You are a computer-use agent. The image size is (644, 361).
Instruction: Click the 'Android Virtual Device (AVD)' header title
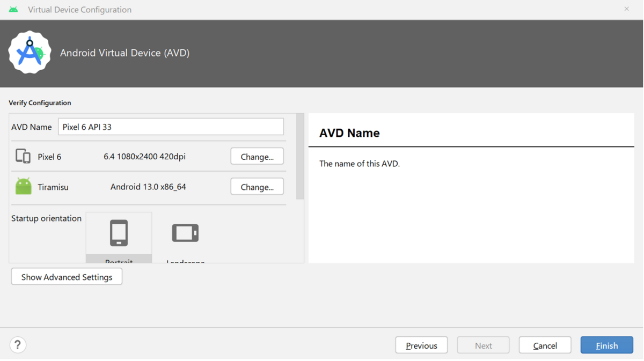pyautogui.click(x=125, y=53)
